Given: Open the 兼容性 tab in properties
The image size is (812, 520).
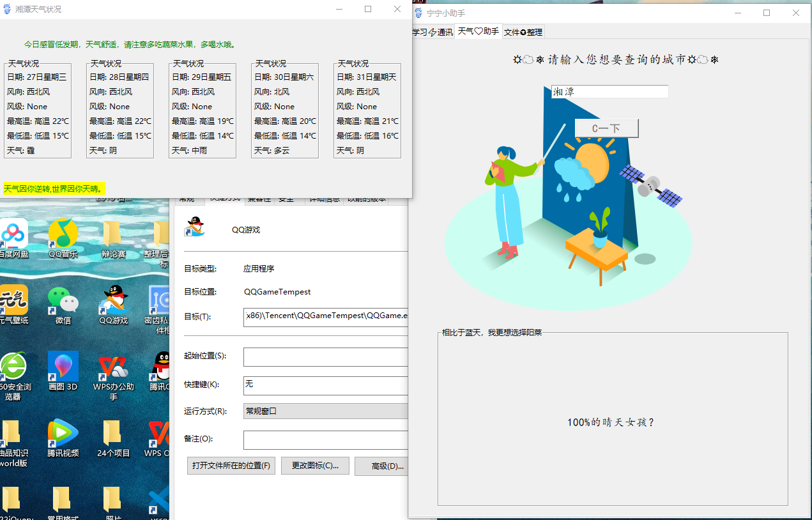Looking at the screenshot, I should (x=258, y=199).
